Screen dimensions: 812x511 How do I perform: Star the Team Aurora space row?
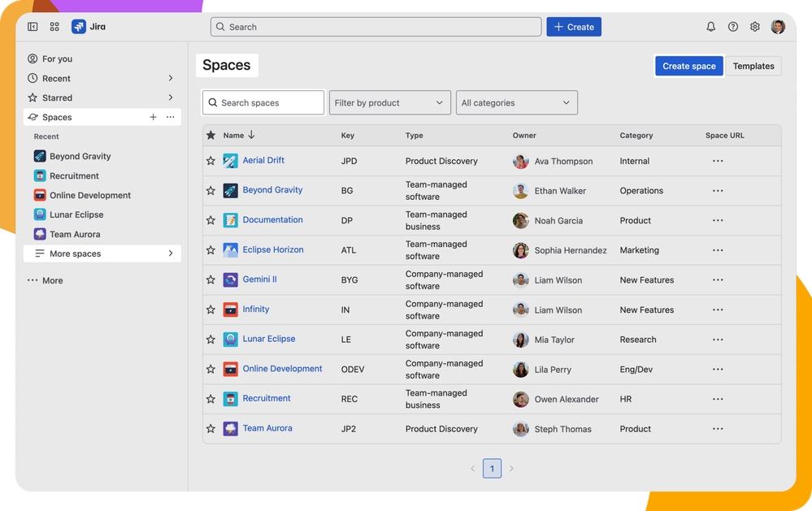click(x=211, y=429)
